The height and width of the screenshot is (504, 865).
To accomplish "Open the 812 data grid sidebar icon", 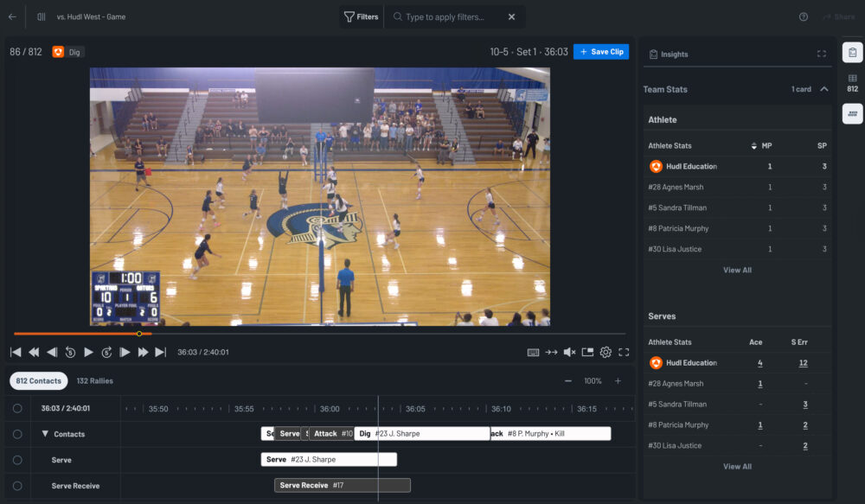I will point(852,83).
